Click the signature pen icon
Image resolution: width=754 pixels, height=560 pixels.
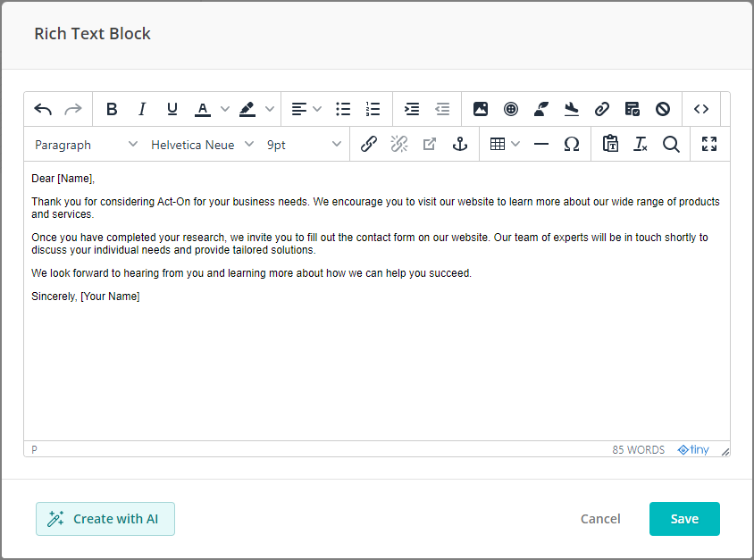[541, 109]
